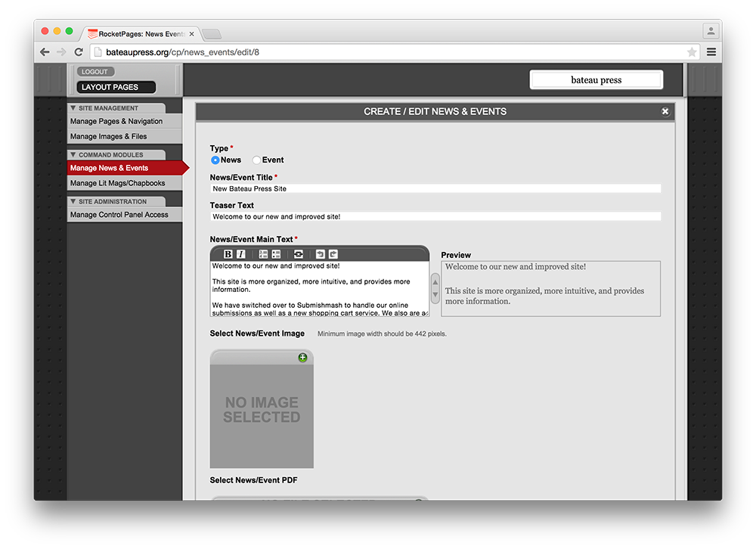Open Layout Pages
The height and width of the screenshot is (549, 756).
[110, 87]
